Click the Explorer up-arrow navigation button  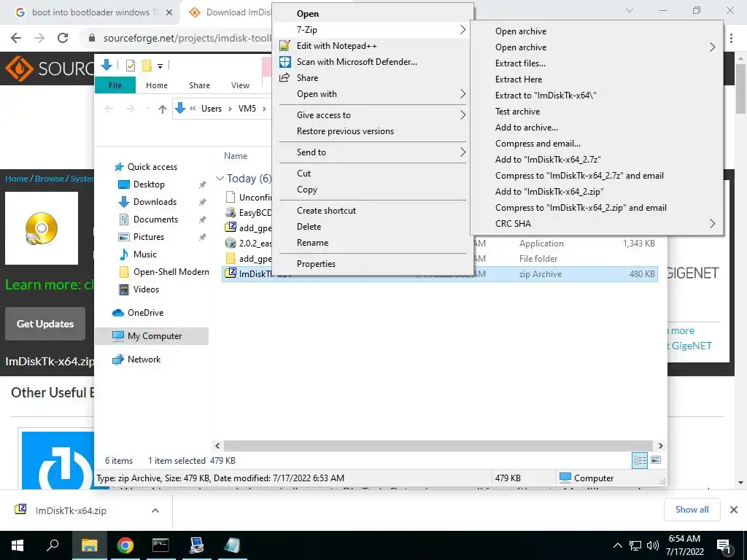(x=163, y=109)
